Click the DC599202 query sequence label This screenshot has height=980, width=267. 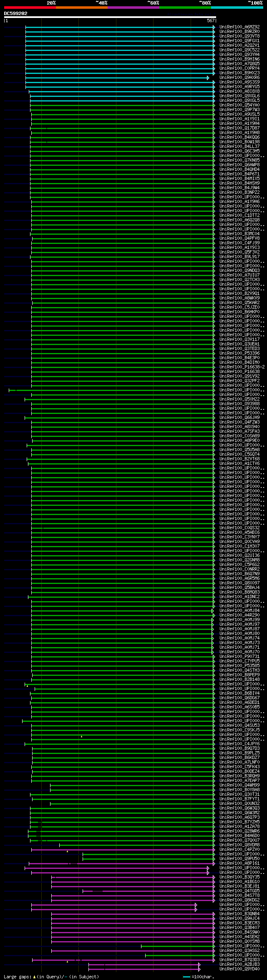[x=16, y=13]
